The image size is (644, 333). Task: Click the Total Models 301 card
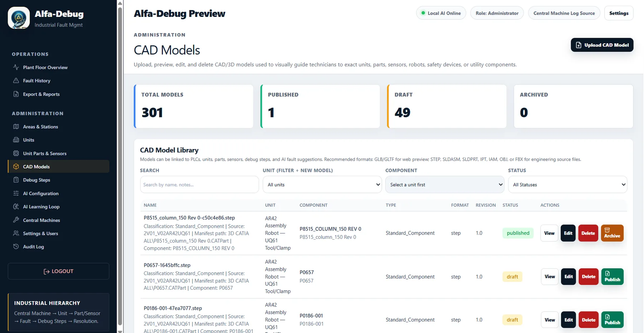point(194,106)
